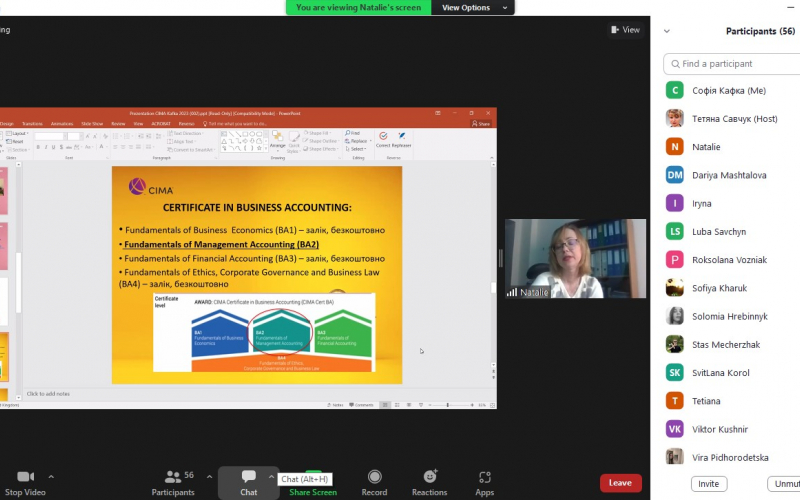
Task: Select participant Solomia Hrebinnyk
Action: pos(732,316)
